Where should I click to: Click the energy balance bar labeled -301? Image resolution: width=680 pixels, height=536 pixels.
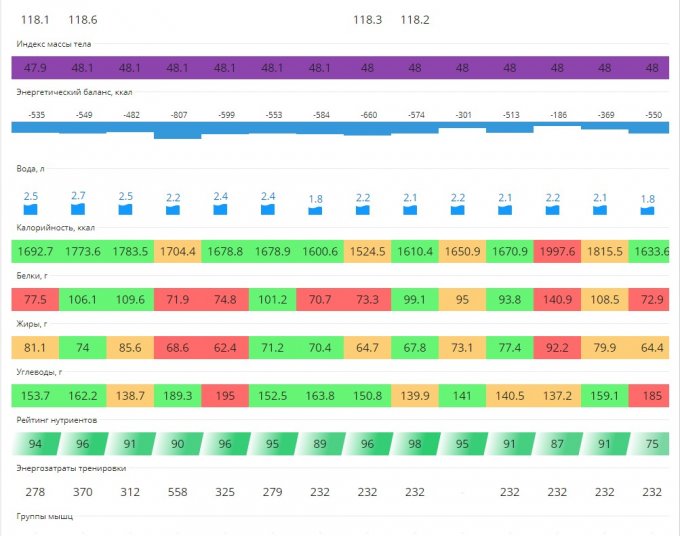(463, 126)
